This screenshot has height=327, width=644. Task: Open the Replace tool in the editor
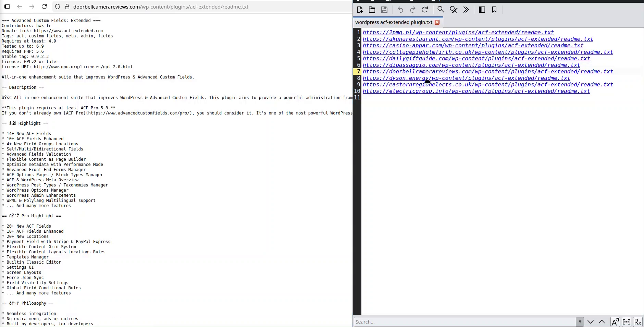click(x=454, y=10)
